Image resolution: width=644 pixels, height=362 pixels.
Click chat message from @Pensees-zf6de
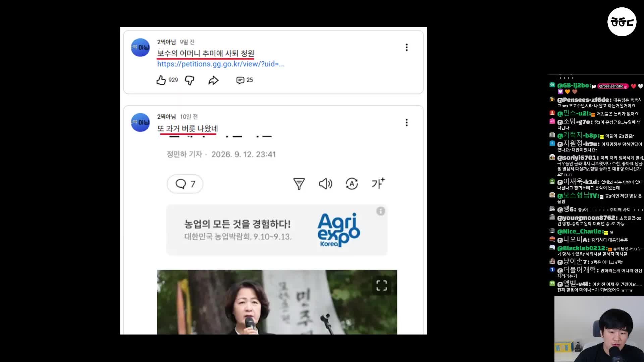pyautogui.click(x=596, y=103)
